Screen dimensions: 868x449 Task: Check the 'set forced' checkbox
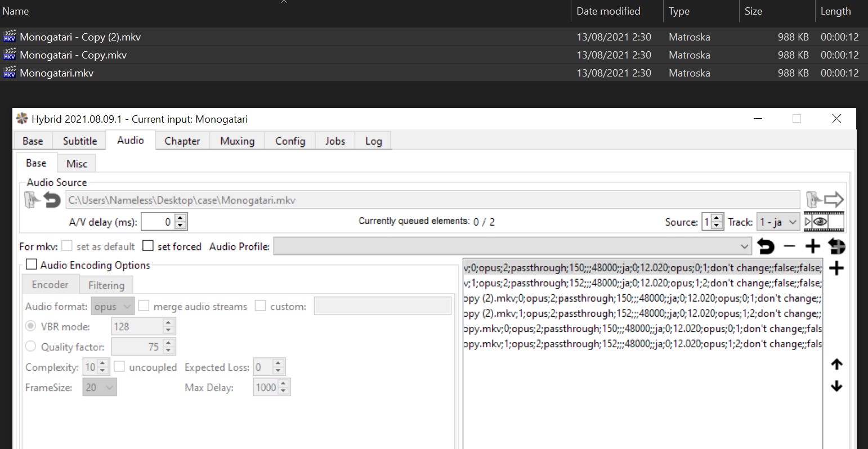pos(148,246)
